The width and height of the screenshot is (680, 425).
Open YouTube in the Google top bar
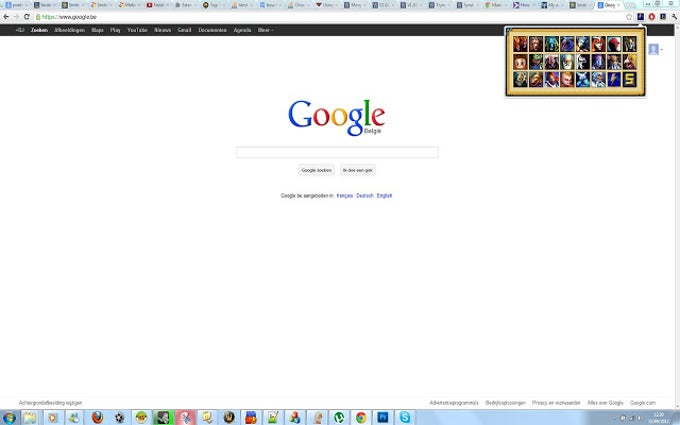(137, 30)
